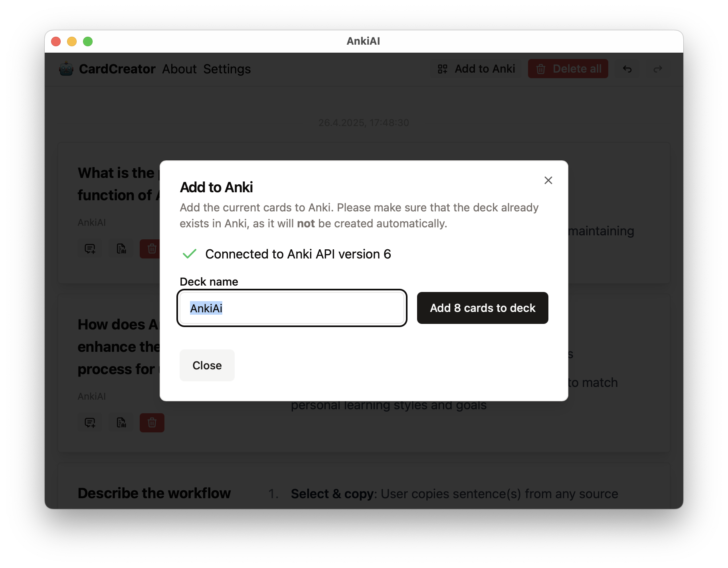
Task: Click the Add to Anki dialog title
Action: pos(216,187)
